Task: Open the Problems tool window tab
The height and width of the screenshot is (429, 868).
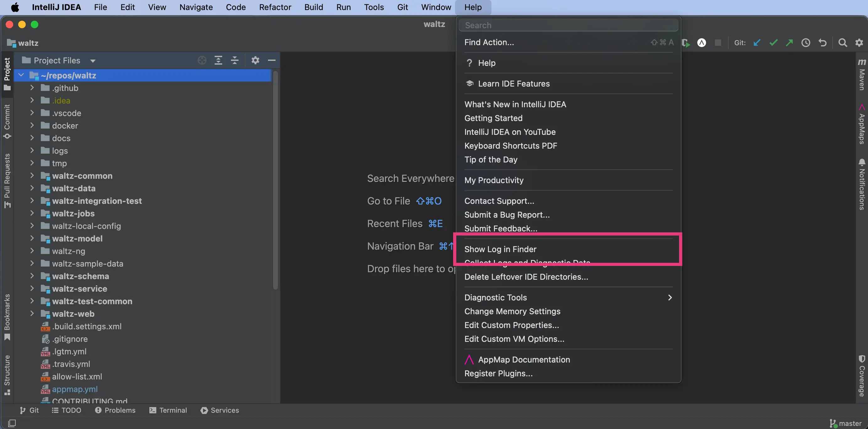Action: click(115, 410)
